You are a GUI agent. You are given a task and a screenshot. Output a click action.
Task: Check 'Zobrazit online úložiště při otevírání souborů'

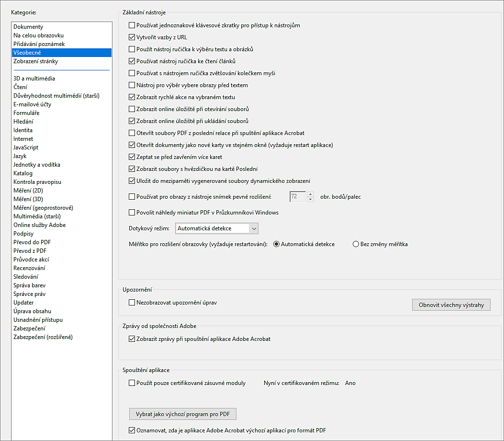132,109
